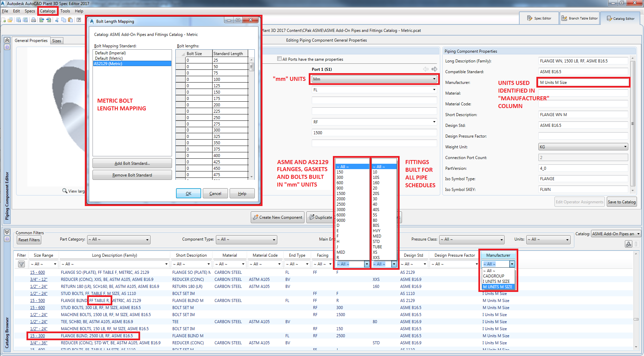Click the Add Bolt Standard button
Screen dimensions: 644x356
click(x=132, y=163)
